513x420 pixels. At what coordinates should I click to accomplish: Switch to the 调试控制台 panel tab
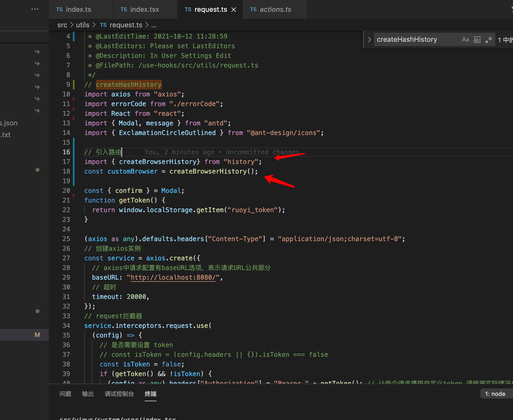point(119,394)
